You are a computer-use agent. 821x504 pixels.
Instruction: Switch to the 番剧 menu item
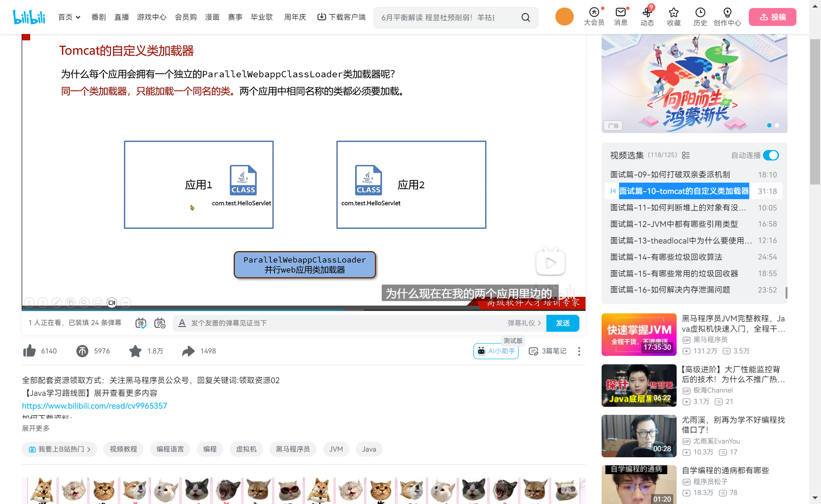98,17
